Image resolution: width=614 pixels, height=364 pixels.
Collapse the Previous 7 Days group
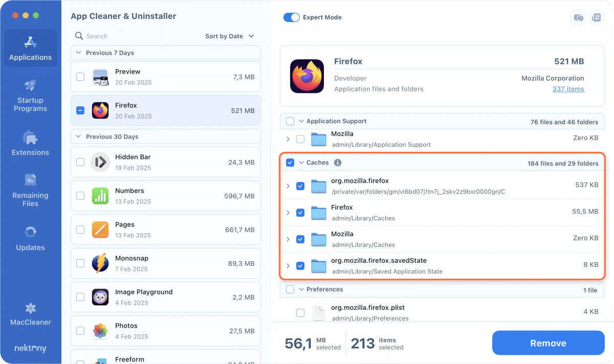(78, 53)
